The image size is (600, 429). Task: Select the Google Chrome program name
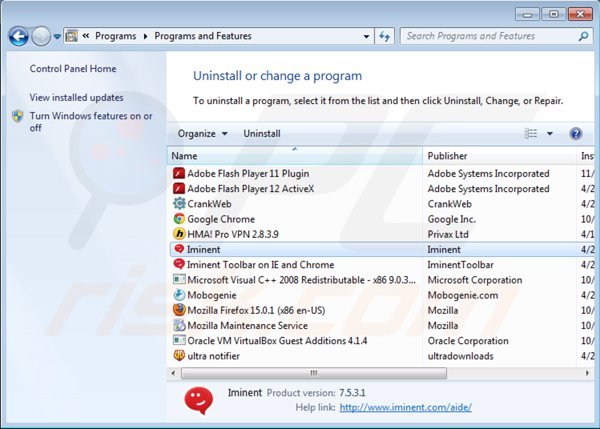221,219
